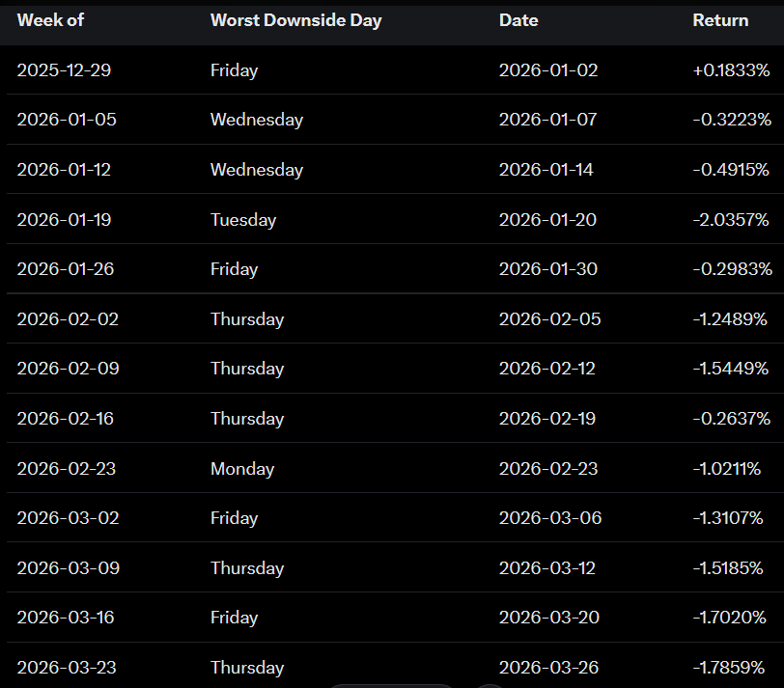Select the return value -2.0357%
Viewport: 784px width, 688px height.
point(731,219)
